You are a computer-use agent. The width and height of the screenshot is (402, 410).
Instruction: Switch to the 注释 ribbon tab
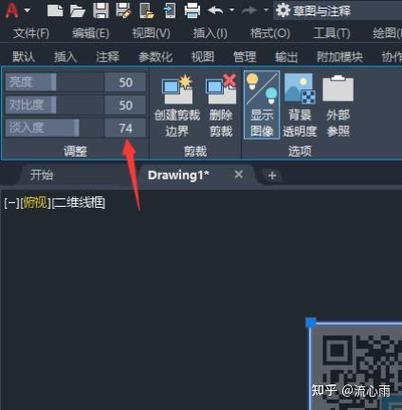click(107, 57)
